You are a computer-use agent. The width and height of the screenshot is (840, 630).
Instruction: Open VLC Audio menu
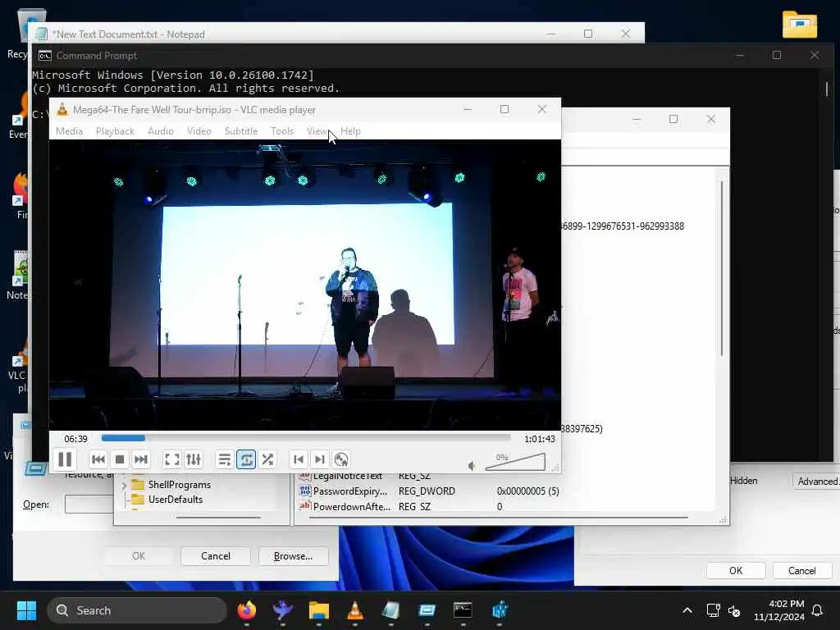pos(161,131)
